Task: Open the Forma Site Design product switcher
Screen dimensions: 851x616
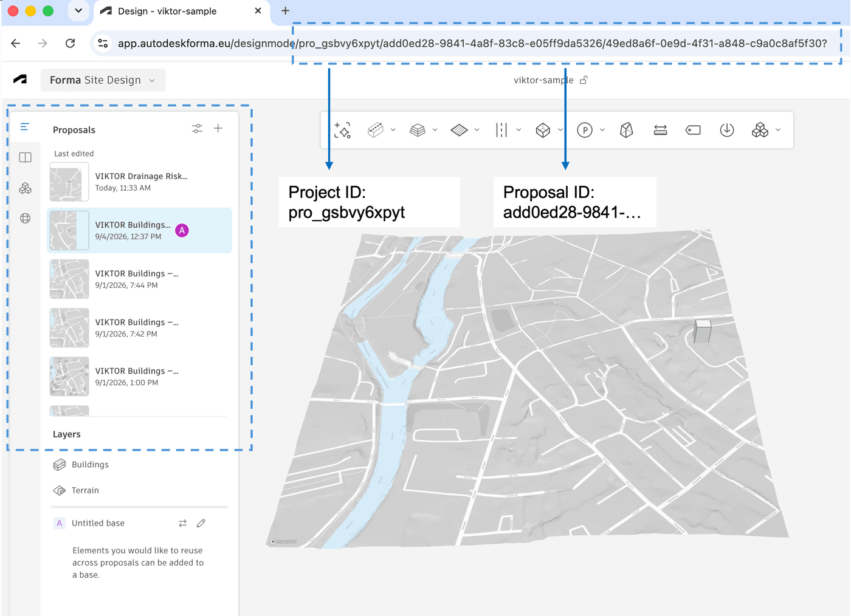Action: click(103, 80)
